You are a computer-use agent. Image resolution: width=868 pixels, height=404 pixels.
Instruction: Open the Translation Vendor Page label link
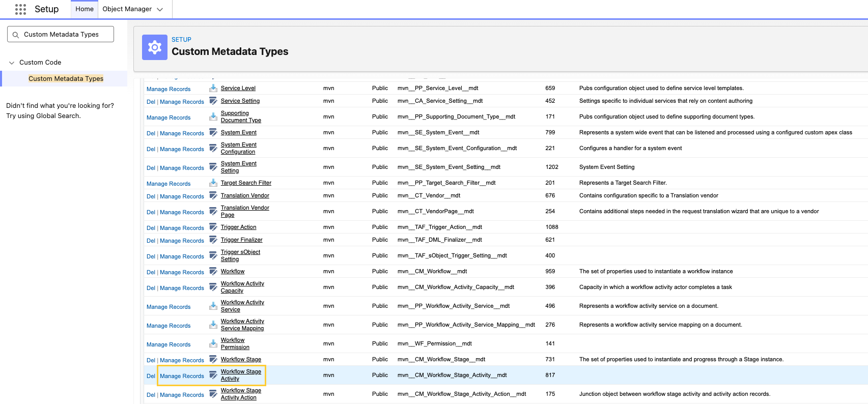coord(245,211)
